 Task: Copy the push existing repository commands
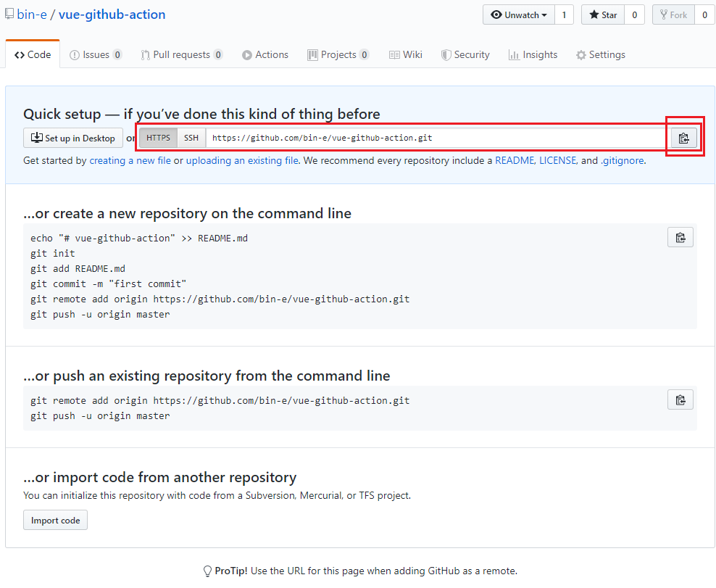pyautogui.click(x=680, y=399)
